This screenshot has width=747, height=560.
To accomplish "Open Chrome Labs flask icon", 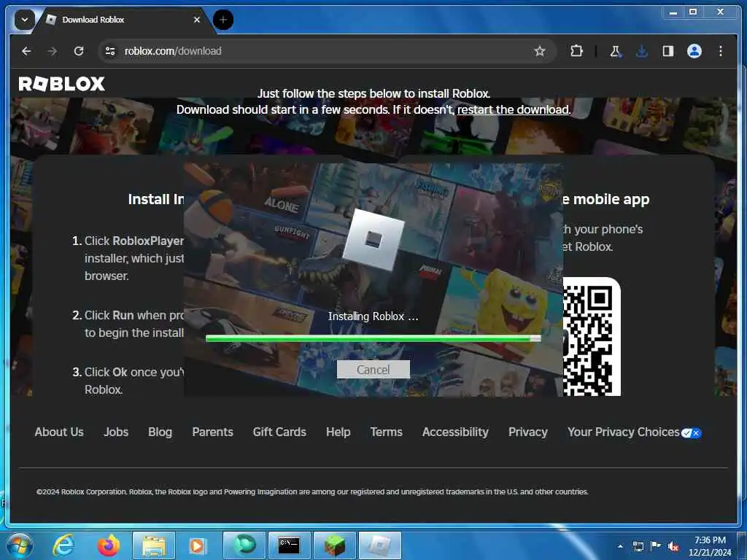I will pyautogui.click(x=615, y=51).
